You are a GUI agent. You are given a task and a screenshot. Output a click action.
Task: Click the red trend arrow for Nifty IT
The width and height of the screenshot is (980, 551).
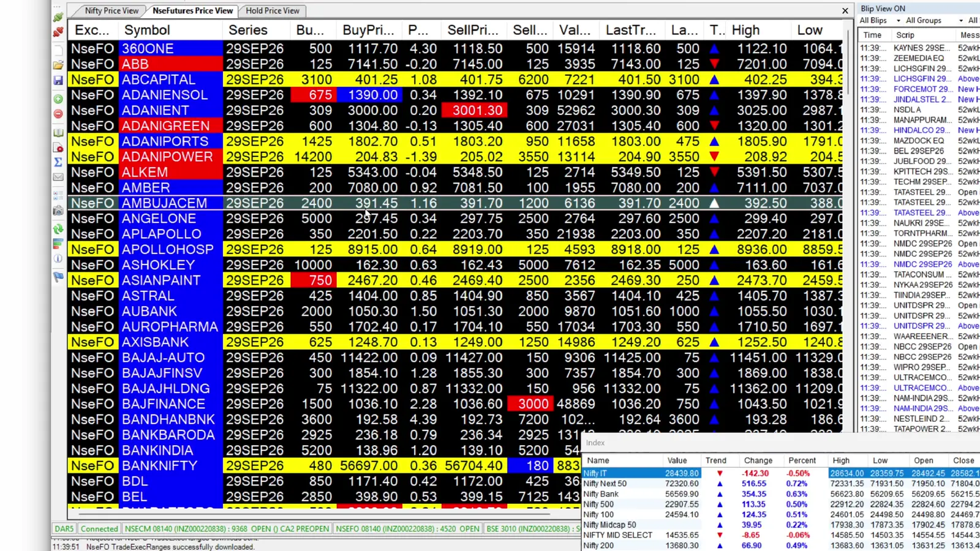point(720,473)
